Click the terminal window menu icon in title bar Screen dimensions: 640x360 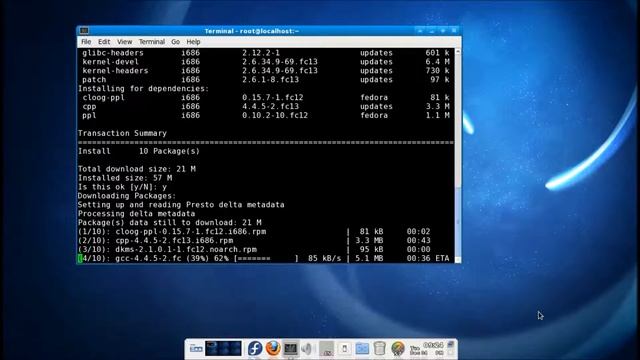click(84, 31)
